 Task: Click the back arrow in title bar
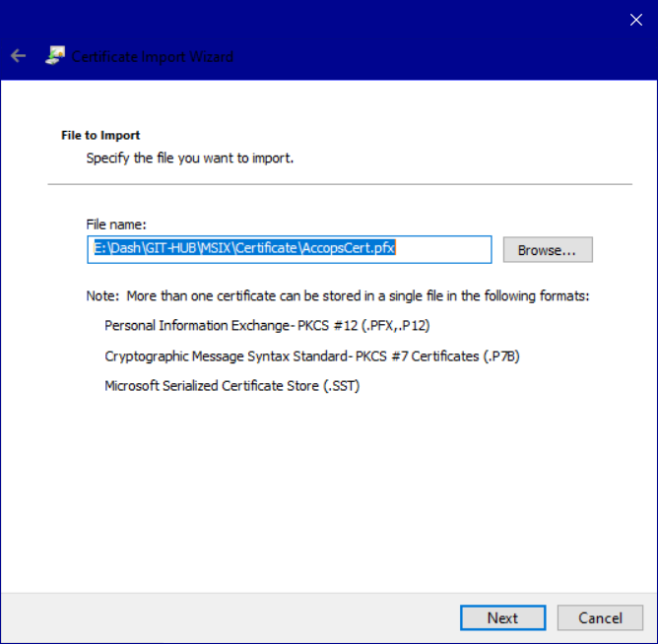pyautogui.click(x=18, y=56)
